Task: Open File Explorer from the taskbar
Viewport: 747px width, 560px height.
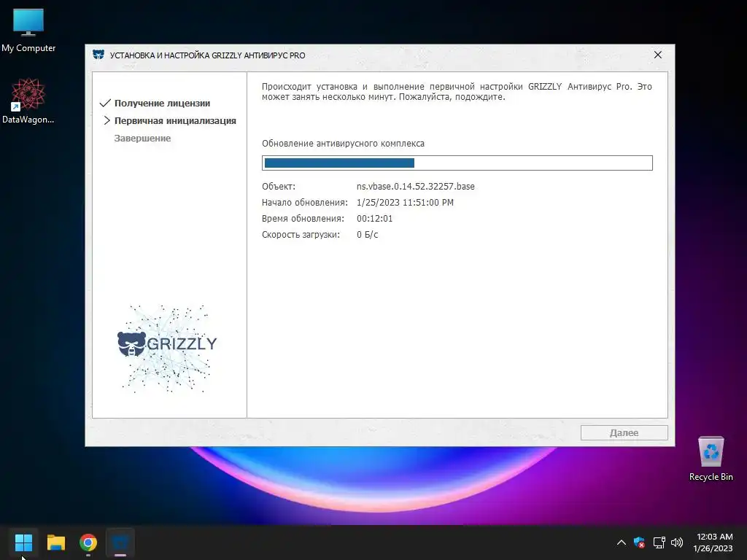Action: [55, 542]
